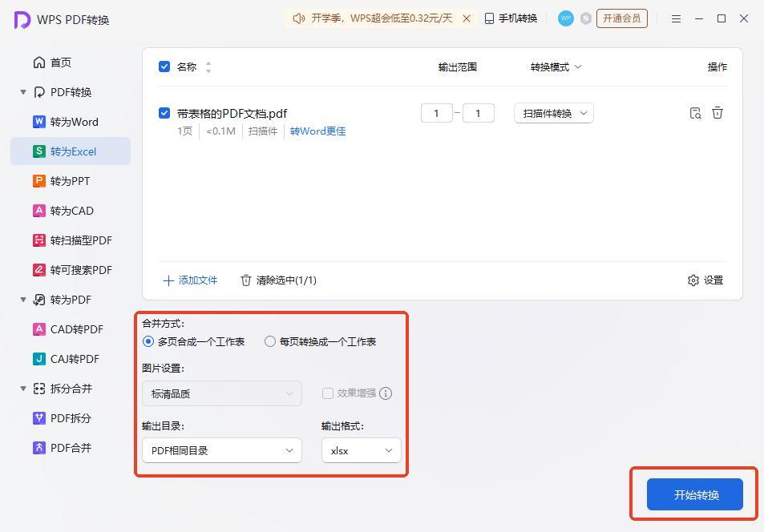Open the xlsx output format dropdown
Viewport: 764px width, 532px height.
point(361,450)
